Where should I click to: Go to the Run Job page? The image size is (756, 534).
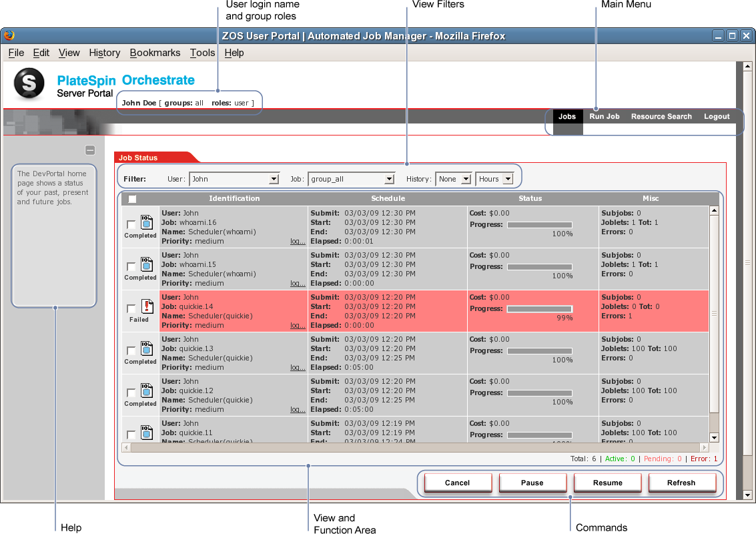[x=604, y=116]
